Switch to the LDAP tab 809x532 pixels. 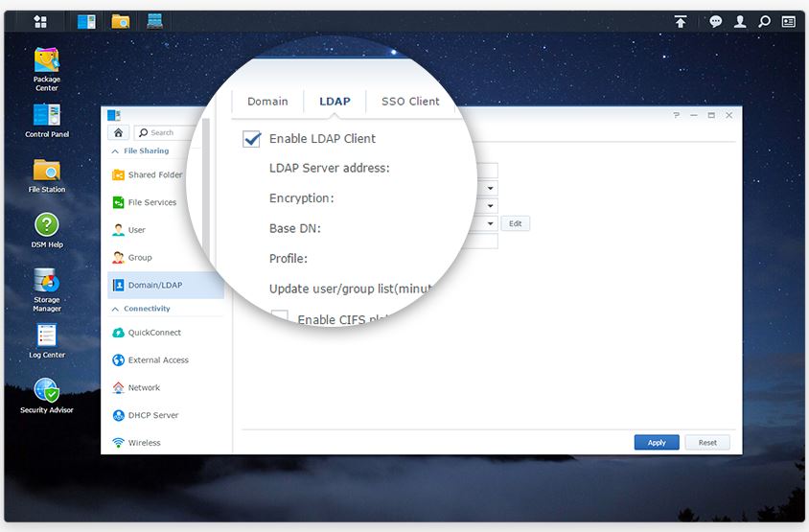(335, 102)
